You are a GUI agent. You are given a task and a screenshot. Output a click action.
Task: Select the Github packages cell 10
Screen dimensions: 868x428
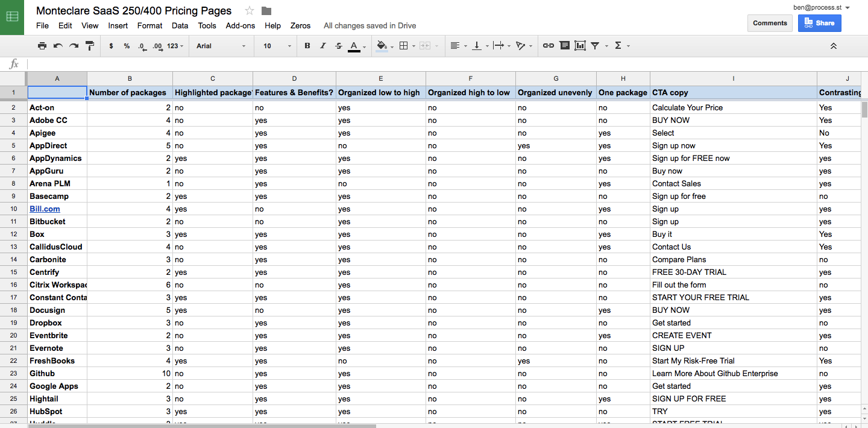(130, 374)
